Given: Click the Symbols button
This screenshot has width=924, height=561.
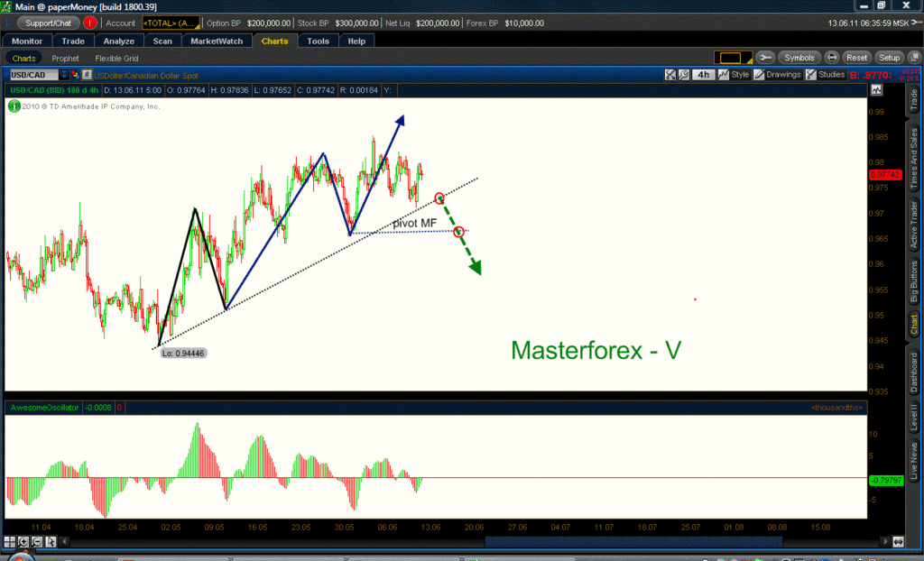Looking at the screenshot, I should (799, 57).
